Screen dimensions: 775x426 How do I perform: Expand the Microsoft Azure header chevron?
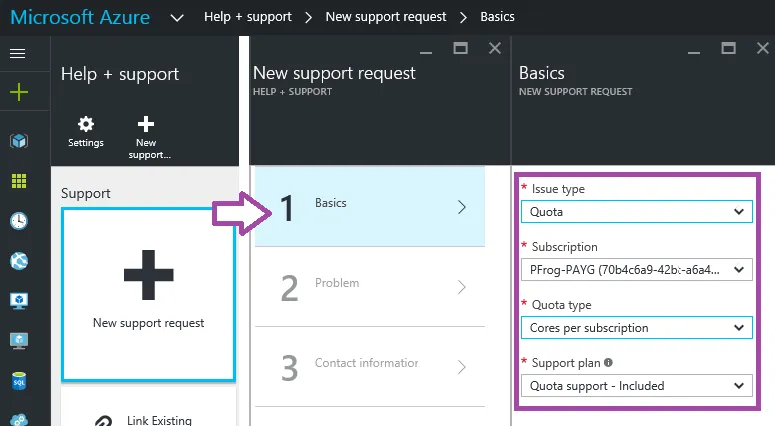(x=177, y=18)
